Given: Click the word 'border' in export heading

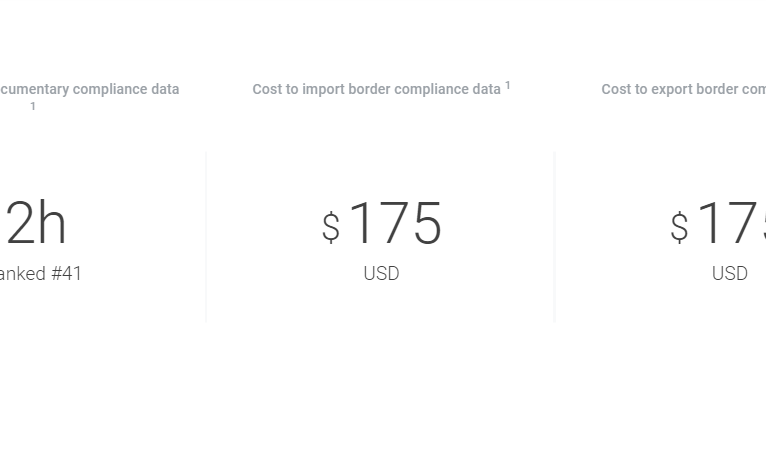Looking at the screenshot, I should [717, 89].
